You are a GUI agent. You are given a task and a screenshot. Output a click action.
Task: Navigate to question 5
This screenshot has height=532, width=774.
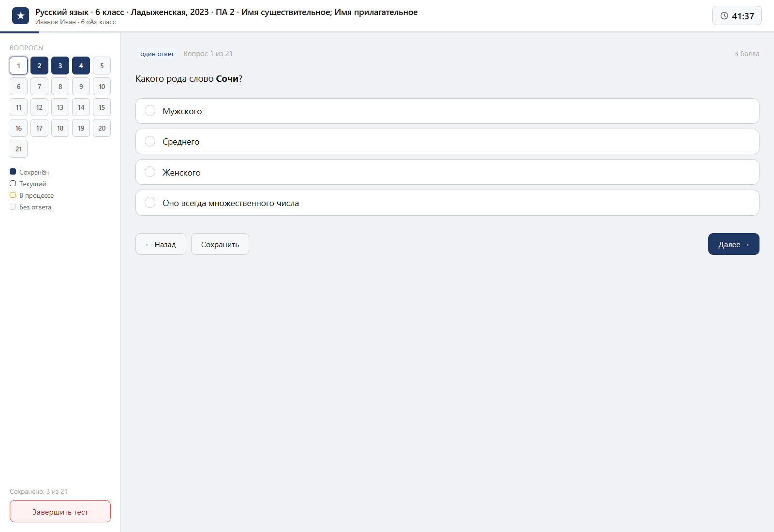[x=102, y=66]
